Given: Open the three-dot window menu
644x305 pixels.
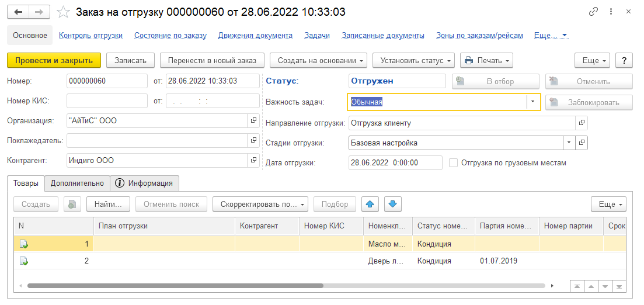Looking at the screenshot, I should (612, 12).
